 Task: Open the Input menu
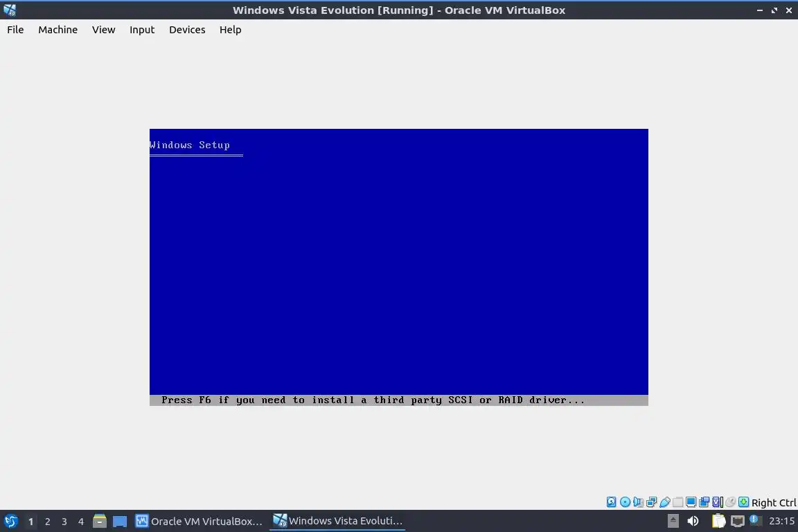pos(141,30)
